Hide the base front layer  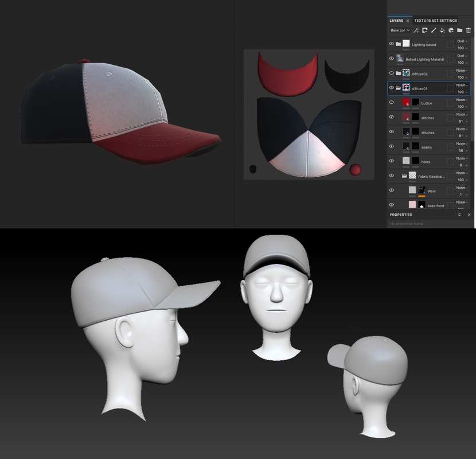tap(392, 205)
